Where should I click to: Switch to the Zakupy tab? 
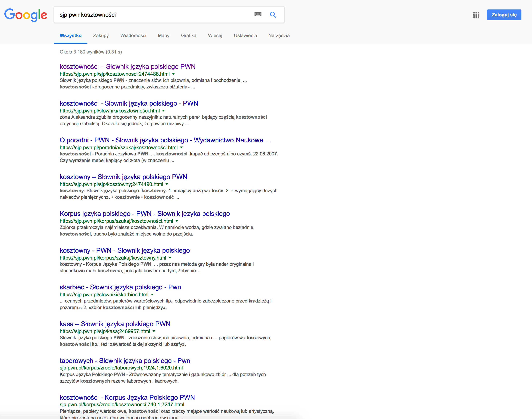pyautogui.click(x=101, y=35)
